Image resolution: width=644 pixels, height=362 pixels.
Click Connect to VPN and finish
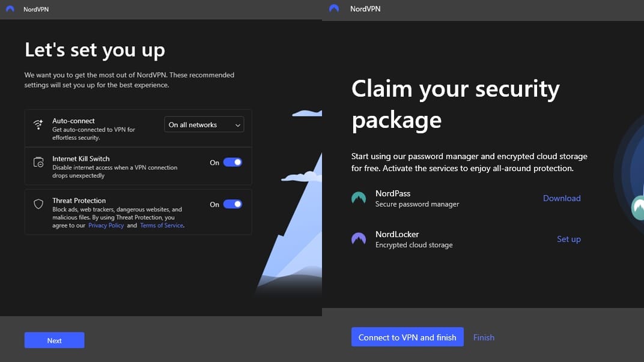pyautogui.click(x=407, y=337)
